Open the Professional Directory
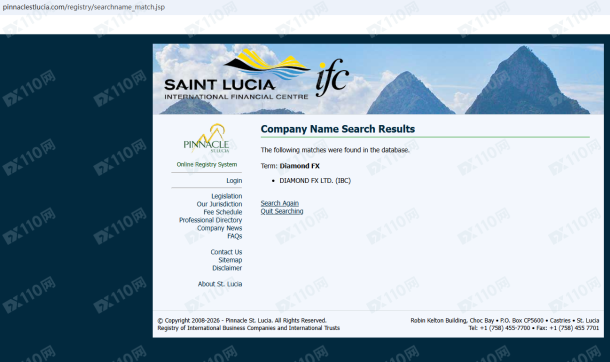This screenshot has height=362, width=610. 210,220
